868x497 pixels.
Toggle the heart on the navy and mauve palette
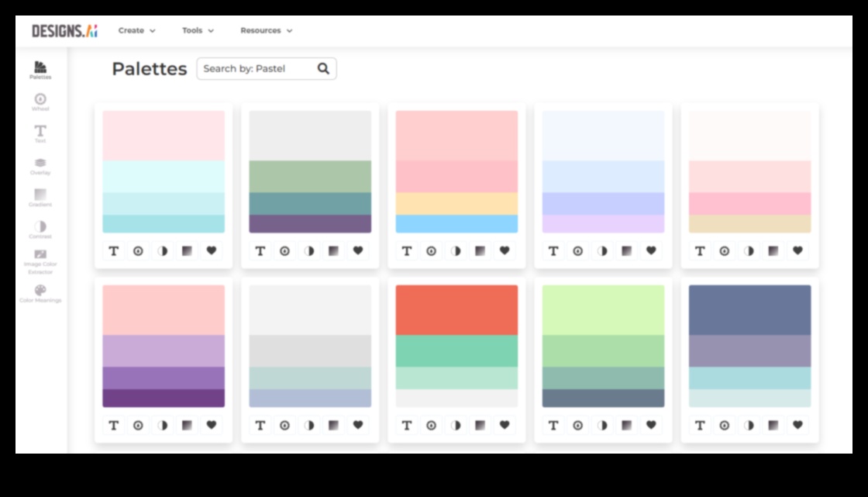[x=797, y=425]
